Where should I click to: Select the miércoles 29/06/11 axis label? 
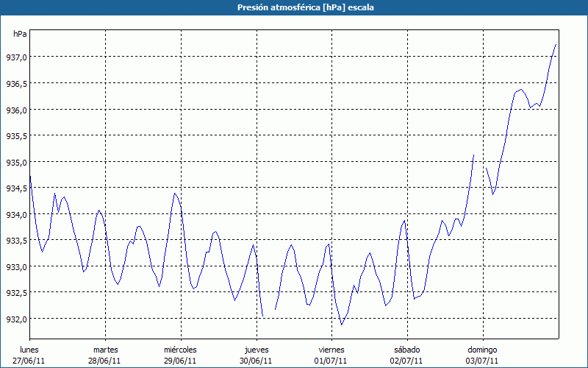tap(180, 355)
